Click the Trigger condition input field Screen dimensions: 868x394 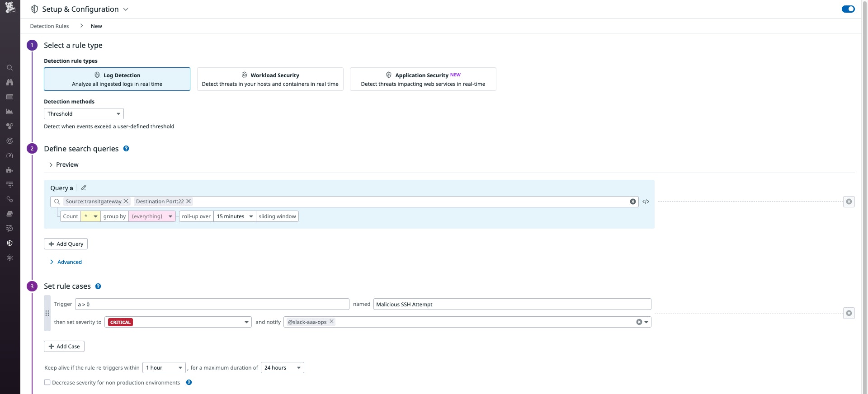point(212,304)
